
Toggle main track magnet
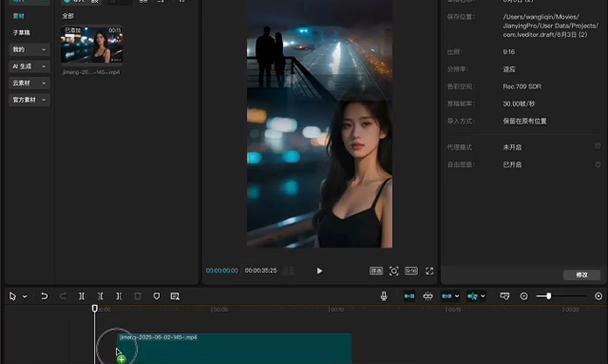coord(409,296)
